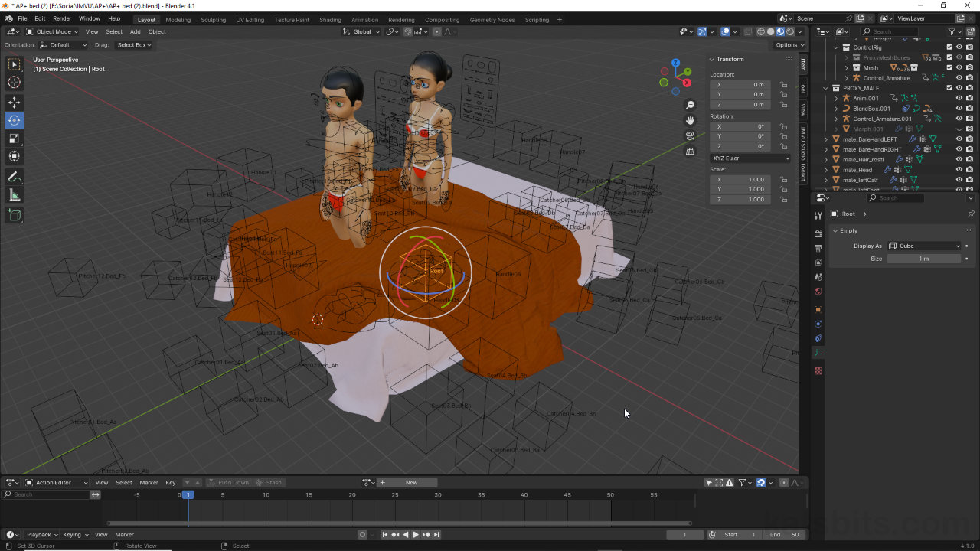The image size is (980, 551).
Task: Click the Push Down button
Action: (x=229, y=482)
